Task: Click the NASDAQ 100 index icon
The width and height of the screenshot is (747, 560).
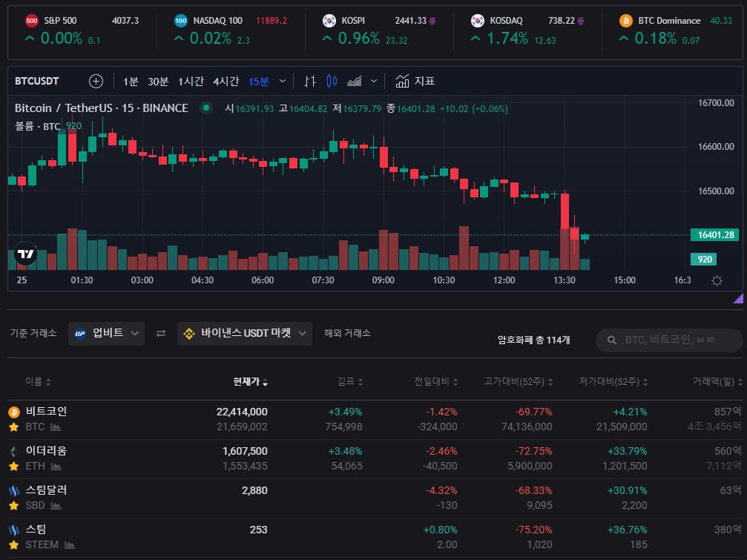Action: (180, 21)
